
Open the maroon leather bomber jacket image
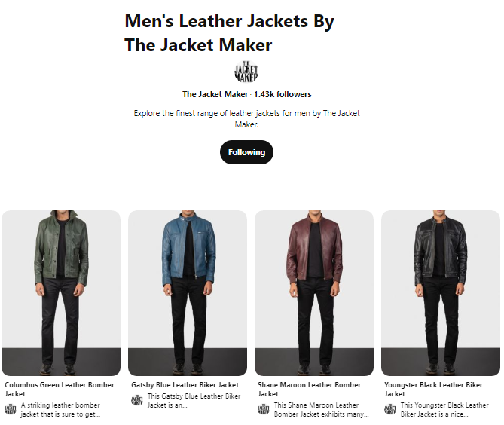coord(314,293)
